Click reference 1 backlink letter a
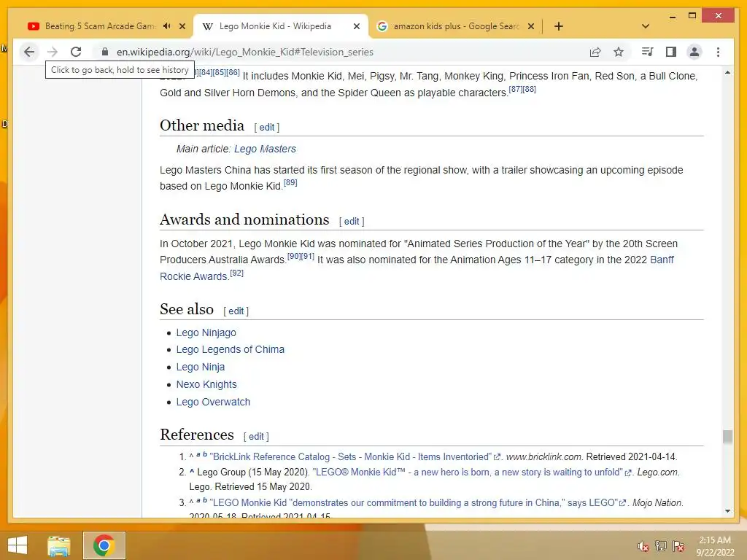Viewport: 747px width, 560px height. tap(198, 454)
